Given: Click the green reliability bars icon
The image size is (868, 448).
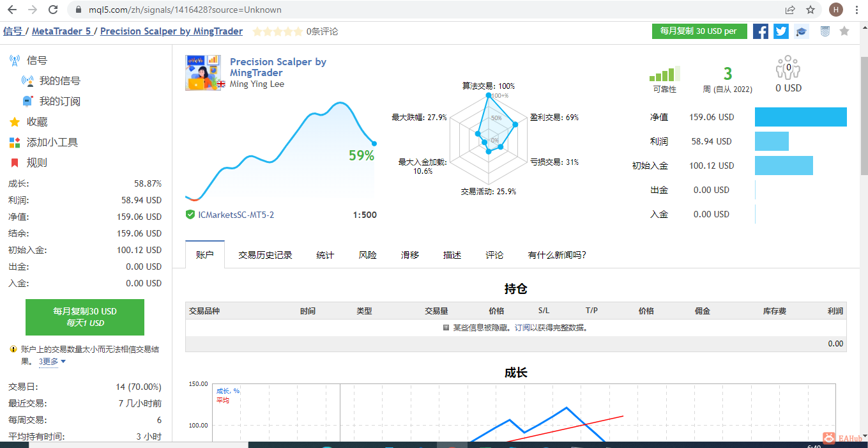Looking at the screenshot, I should pos(664,73).
